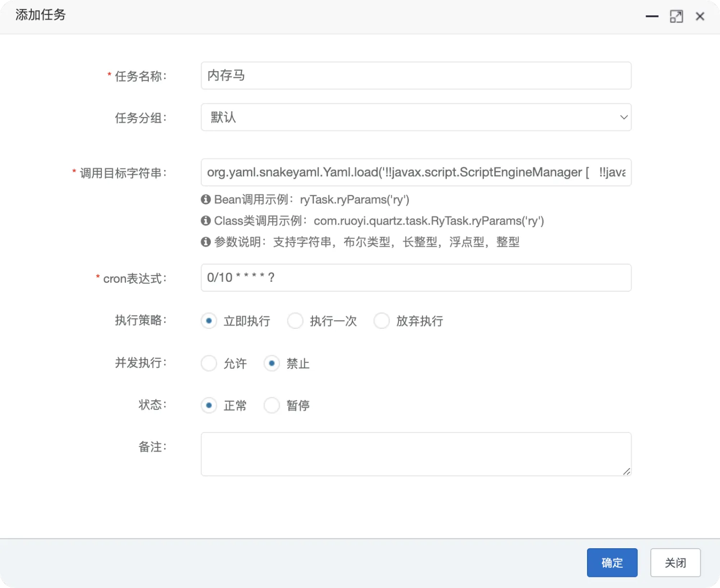This screenshot has width=720, height=588.
Task: Select 立即执行 execution policy
Action: pos(209,321)
